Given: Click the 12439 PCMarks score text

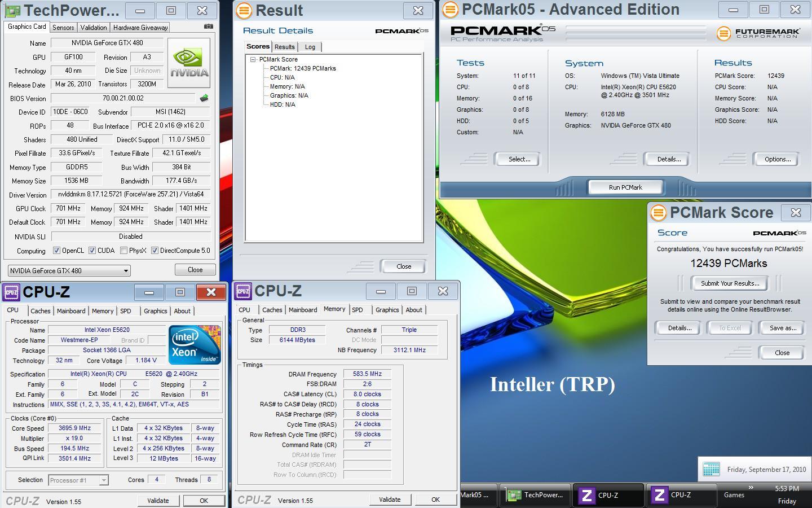Looking at the screenshot, I should point(729,264).
